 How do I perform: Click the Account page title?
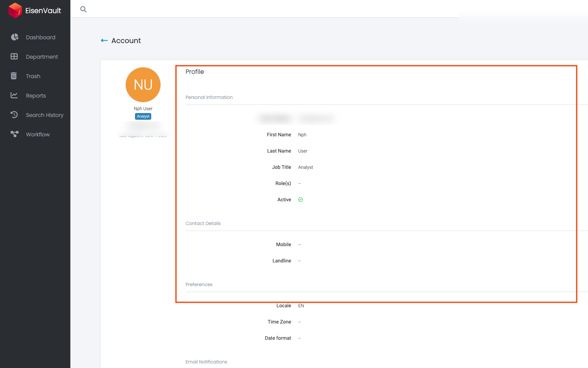click(126, 41)
